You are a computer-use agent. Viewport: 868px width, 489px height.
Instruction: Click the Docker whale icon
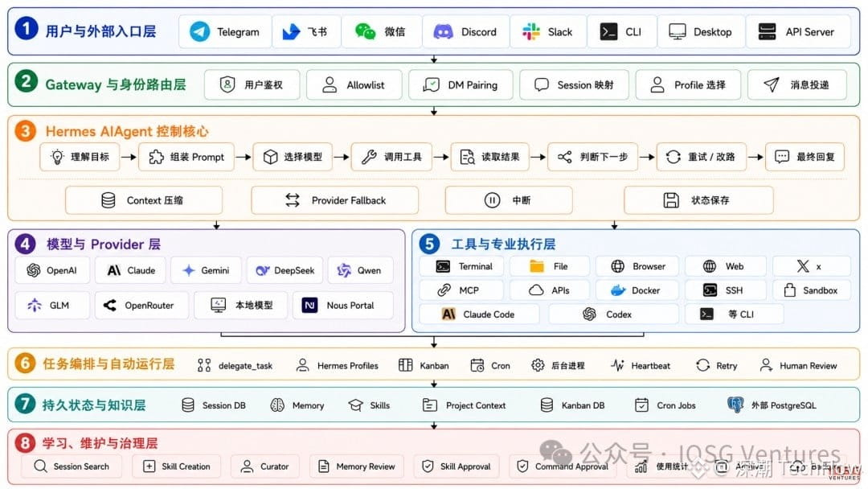click(x=618, y=290)
